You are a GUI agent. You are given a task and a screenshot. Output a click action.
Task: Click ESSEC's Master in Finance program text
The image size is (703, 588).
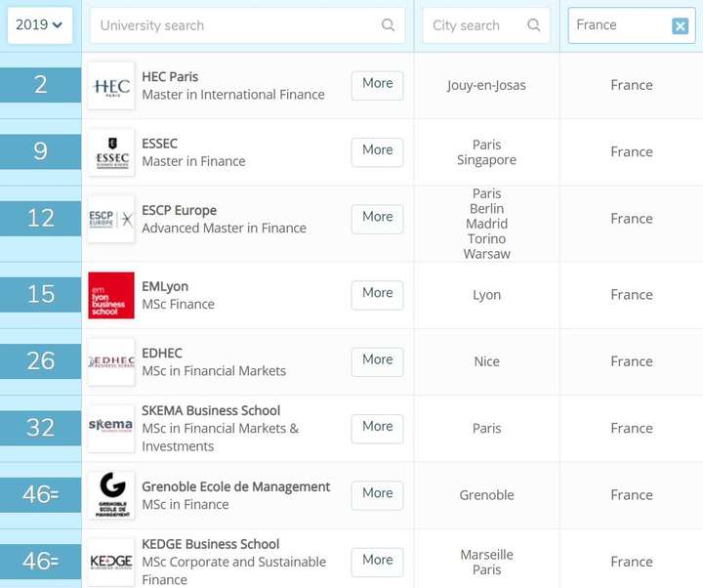coord(193,161)
